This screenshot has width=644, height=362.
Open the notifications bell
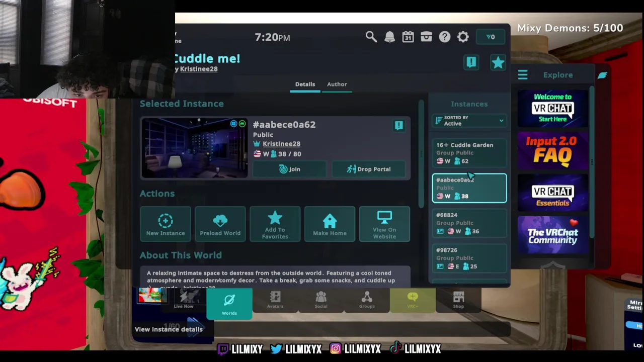click(x=389, y=37)
